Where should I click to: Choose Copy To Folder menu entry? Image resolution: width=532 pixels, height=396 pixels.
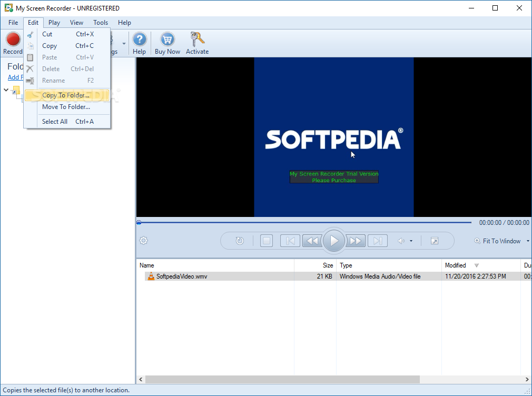click(67, 95)
